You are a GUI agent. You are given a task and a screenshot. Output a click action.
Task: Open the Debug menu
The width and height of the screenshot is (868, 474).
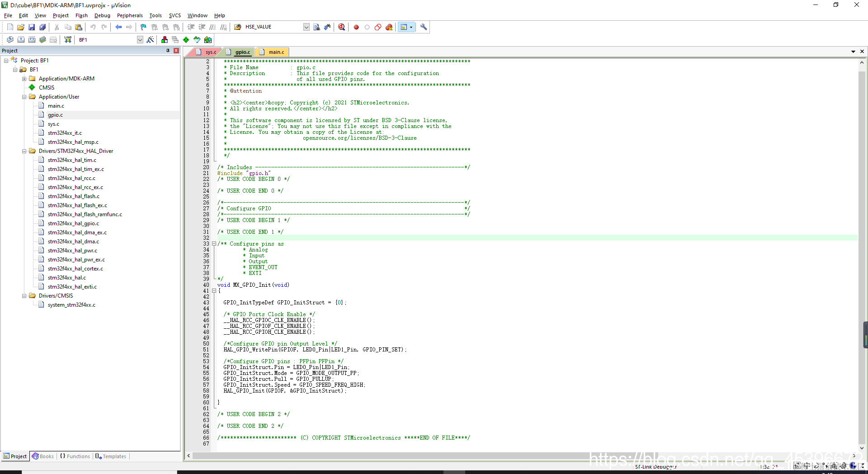tap(102, 15)
